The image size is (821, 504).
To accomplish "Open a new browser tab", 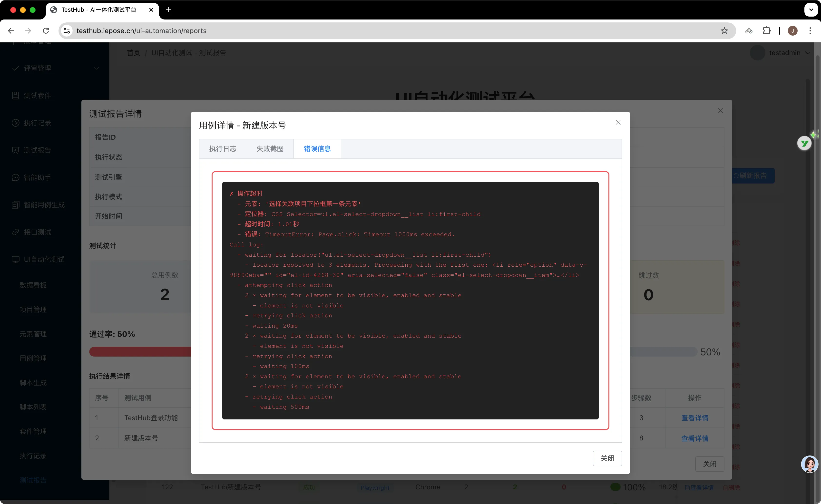I will coord(169,10).
